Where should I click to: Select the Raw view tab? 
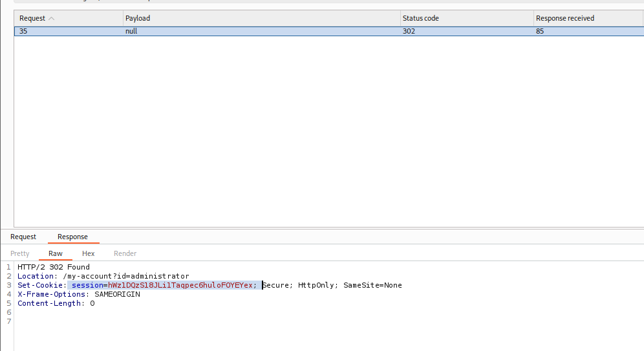point(56,253)
